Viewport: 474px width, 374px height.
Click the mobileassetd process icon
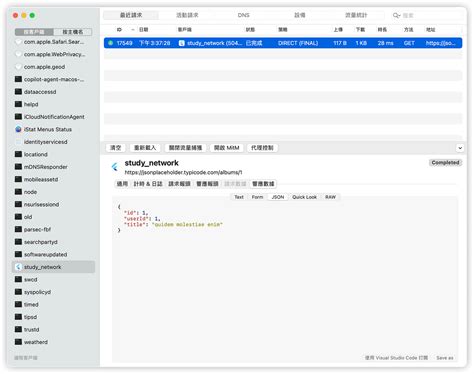point(18,179)
